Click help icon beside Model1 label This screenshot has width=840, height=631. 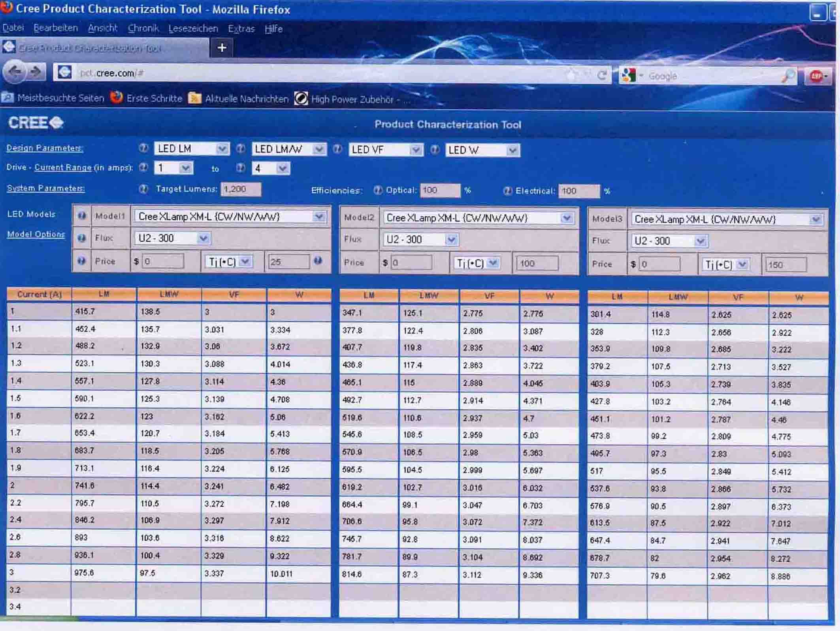pos(82,216)
